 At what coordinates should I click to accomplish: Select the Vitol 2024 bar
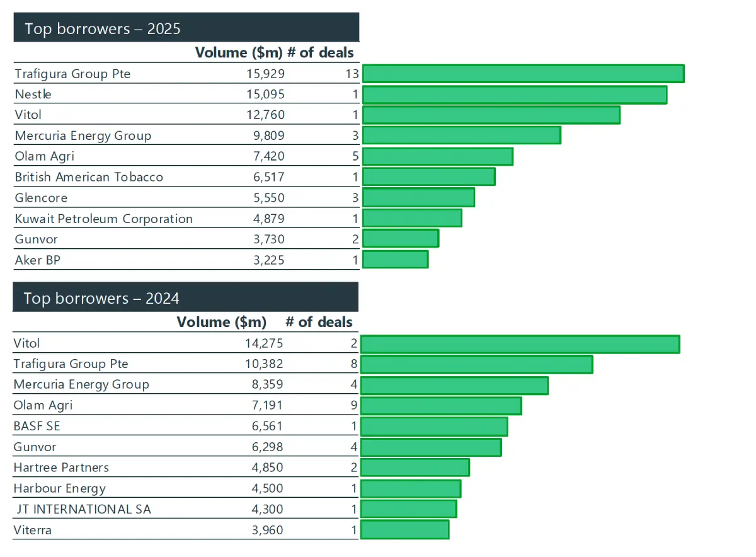pyautogui.click(x=520, y=344)
